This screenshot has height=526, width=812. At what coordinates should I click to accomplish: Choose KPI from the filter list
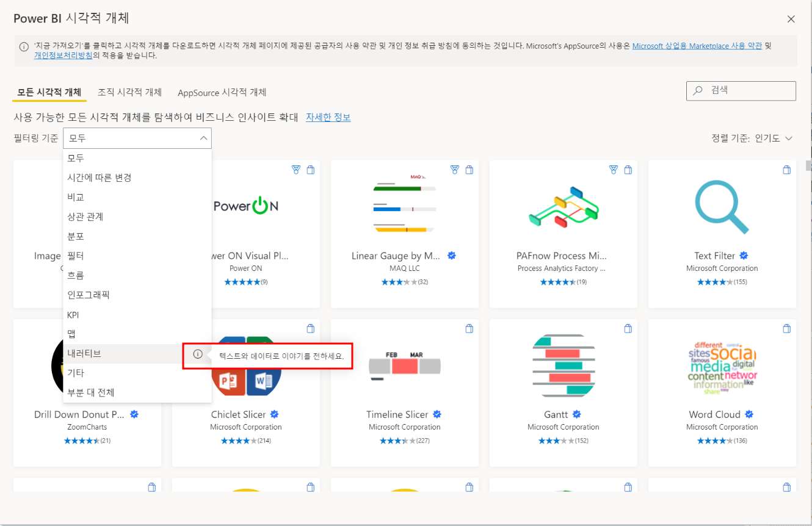pos(137,315)
